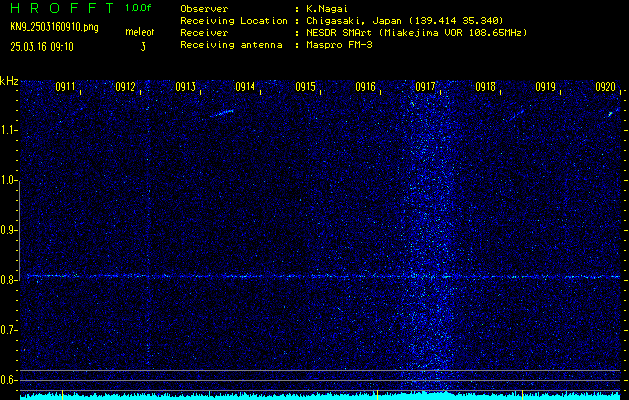Click the 1.0 kHz axis label
The height and width of the screenshot is (400, 629).
pyautogui.click(x=8, y=180)
